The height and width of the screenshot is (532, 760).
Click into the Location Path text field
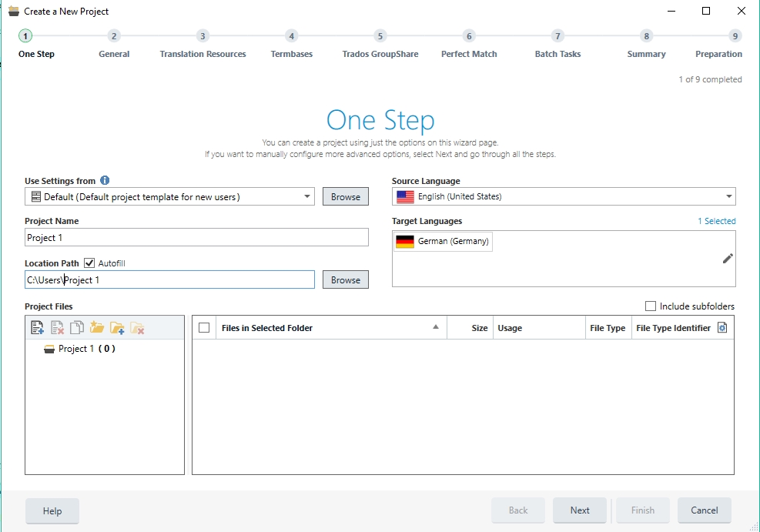point(169,279)
